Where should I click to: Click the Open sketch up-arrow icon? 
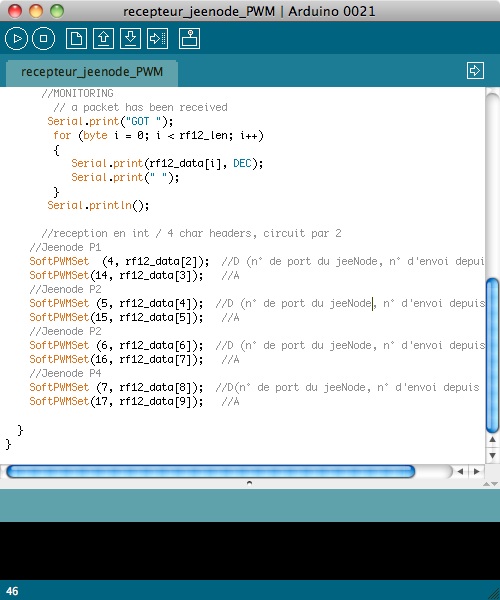103,38
